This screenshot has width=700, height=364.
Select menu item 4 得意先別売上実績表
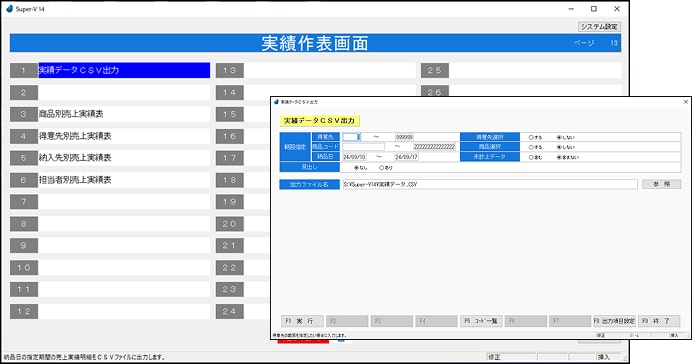124,136
